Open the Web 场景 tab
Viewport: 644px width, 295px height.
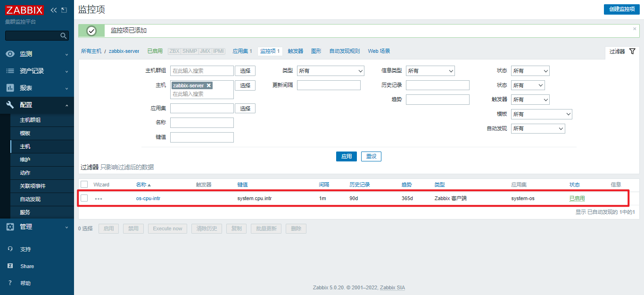pos(379,51)
